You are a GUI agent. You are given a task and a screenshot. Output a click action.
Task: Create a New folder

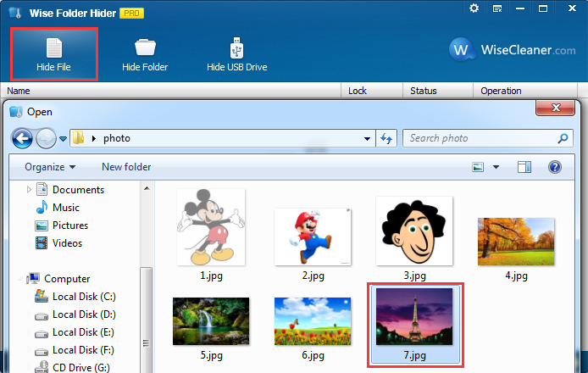coord(126,167)
